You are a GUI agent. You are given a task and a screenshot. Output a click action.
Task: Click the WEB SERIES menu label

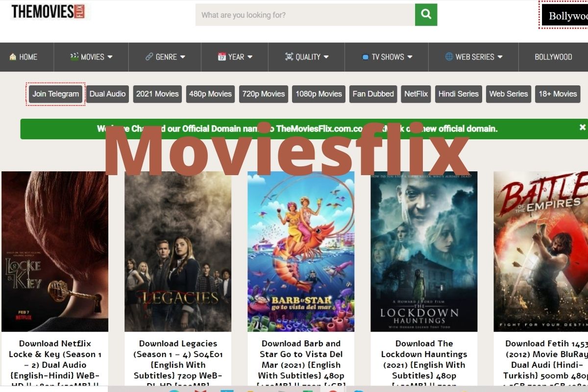(475, 57)
